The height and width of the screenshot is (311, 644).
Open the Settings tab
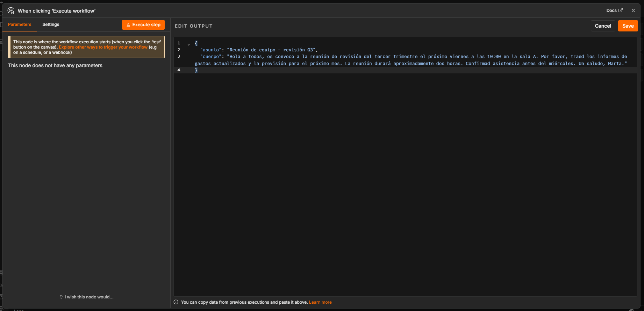pos(51,24)
